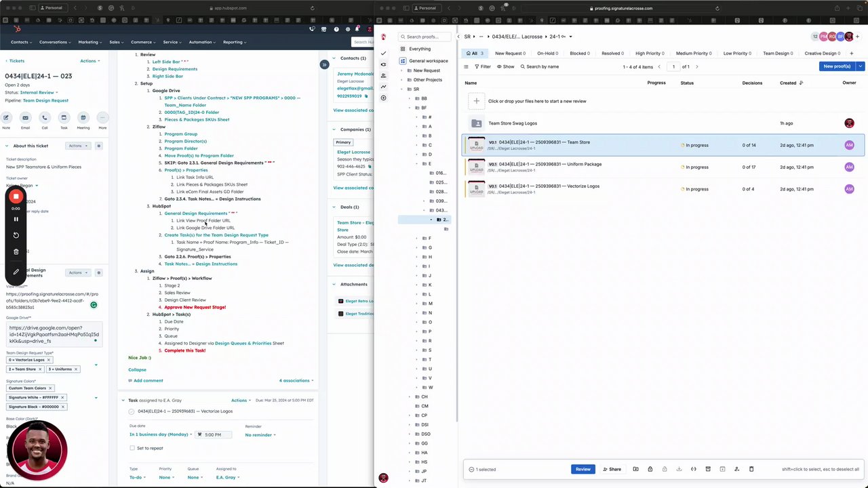Open the Design Queues & Priorities link
Screen dimensions: 868x488
point(243,343)
